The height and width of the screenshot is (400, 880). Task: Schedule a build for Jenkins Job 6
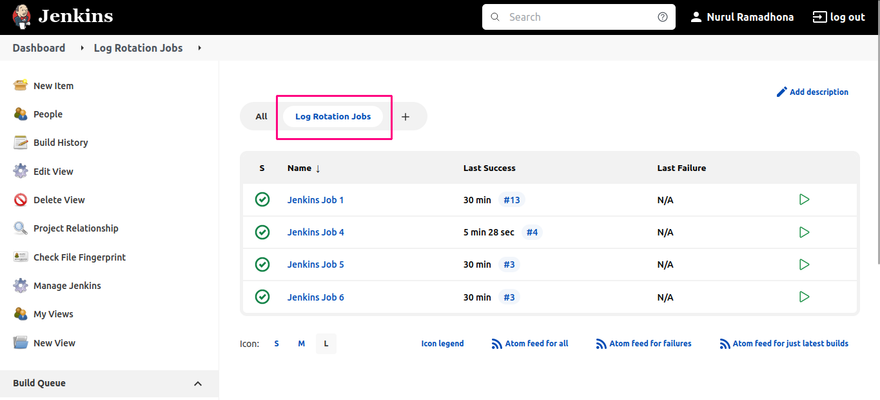pos(804,297)
